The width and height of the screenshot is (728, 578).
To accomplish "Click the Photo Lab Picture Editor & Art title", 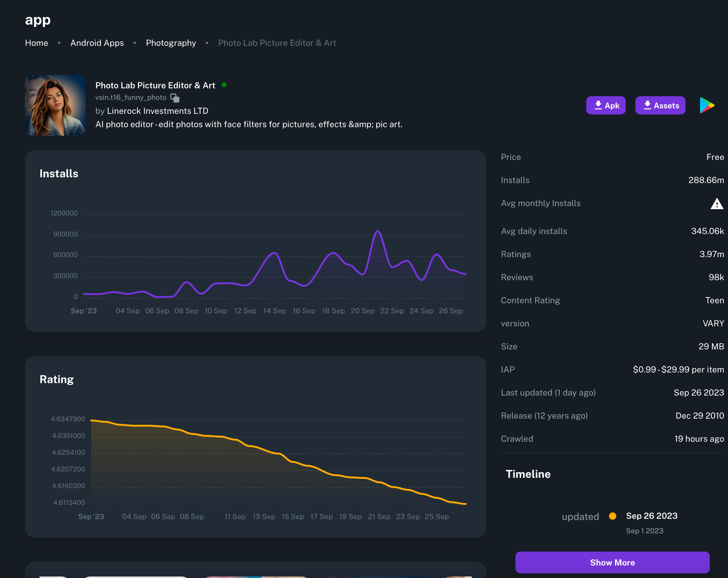I will point(155,85).
